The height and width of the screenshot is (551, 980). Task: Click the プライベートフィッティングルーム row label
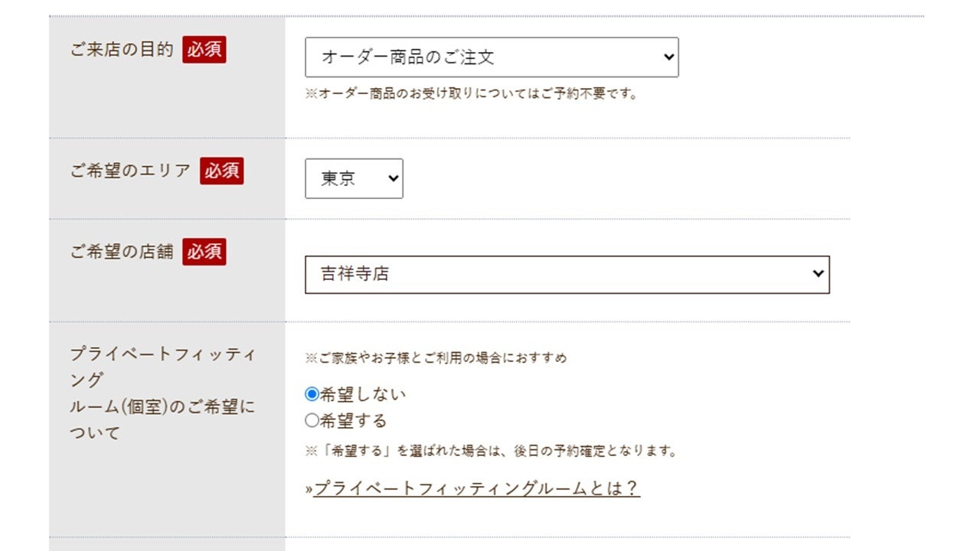pyautogui.click(x=162, y=393)
